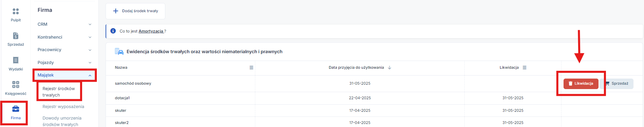The image size is (644, 127).
Task: Click the Ewidencja środków trwałych title
Action: click(204, 52)
